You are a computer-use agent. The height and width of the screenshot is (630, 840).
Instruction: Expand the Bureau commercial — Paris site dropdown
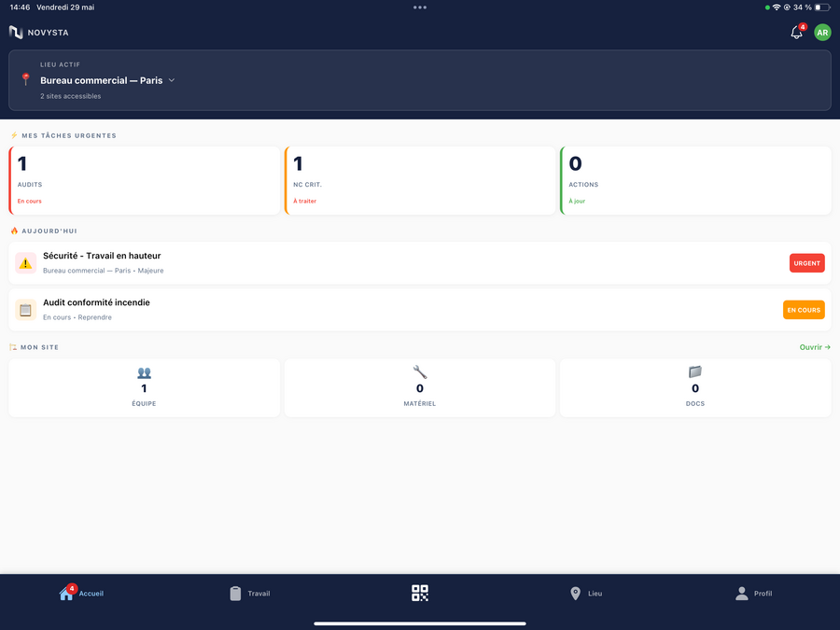tap(107, 80)
